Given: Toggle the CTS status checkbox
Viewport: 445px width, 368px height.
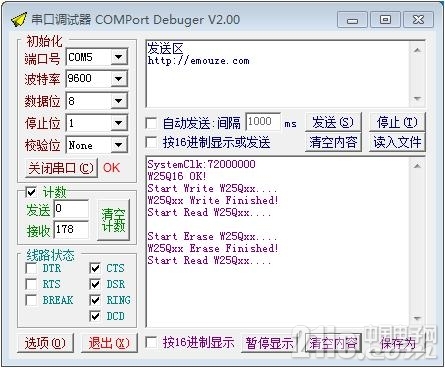Looking at the screenshot, I should click(95, 268).
